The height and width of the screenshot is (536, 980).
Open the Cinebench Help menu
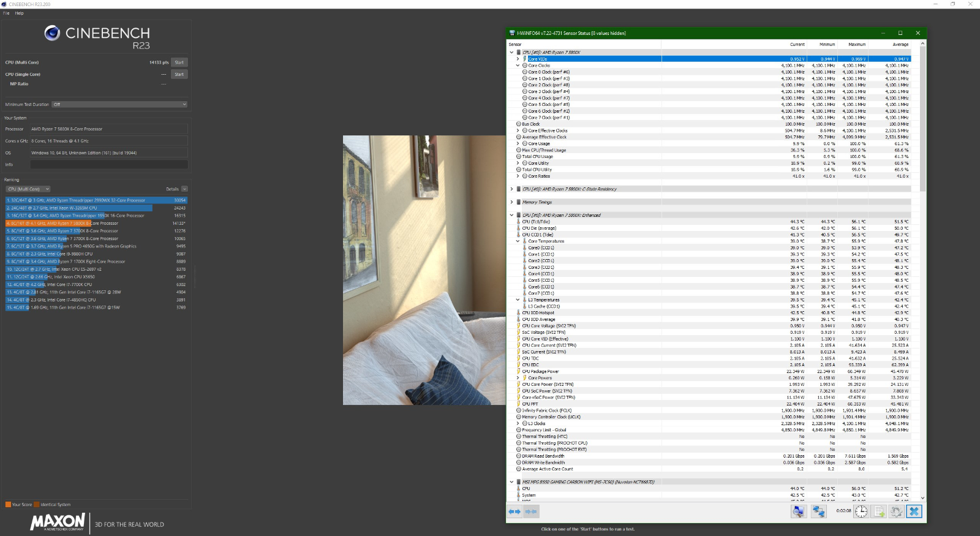pyautogui.click(x=20, y=13)
